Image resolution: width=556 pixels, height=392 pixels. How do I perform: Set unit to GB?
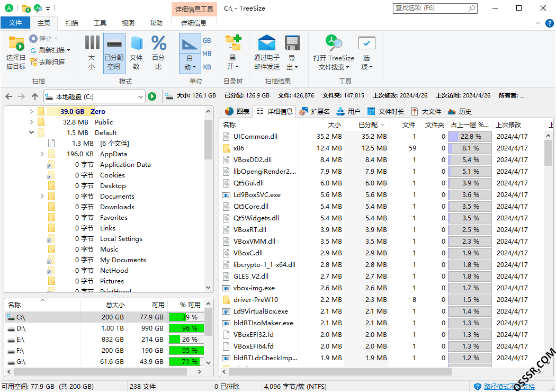[x=207, y=40]
